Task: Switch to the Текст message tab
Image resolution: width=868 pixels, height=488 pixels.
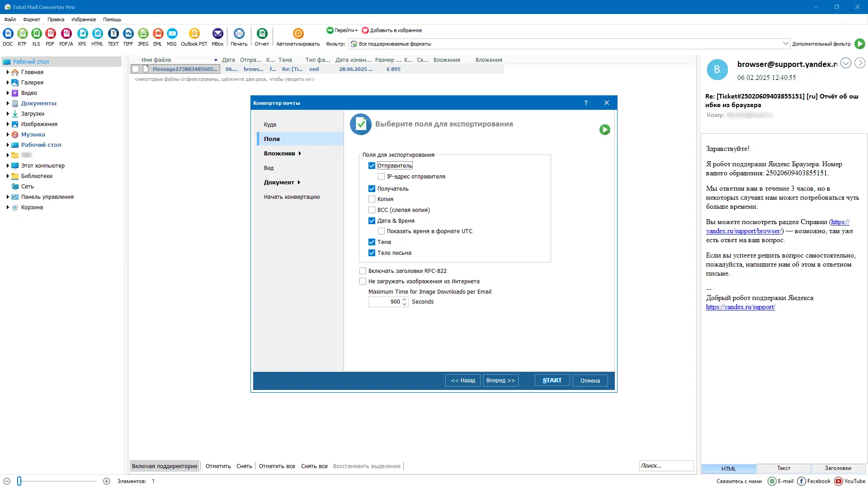Action: 783,469
